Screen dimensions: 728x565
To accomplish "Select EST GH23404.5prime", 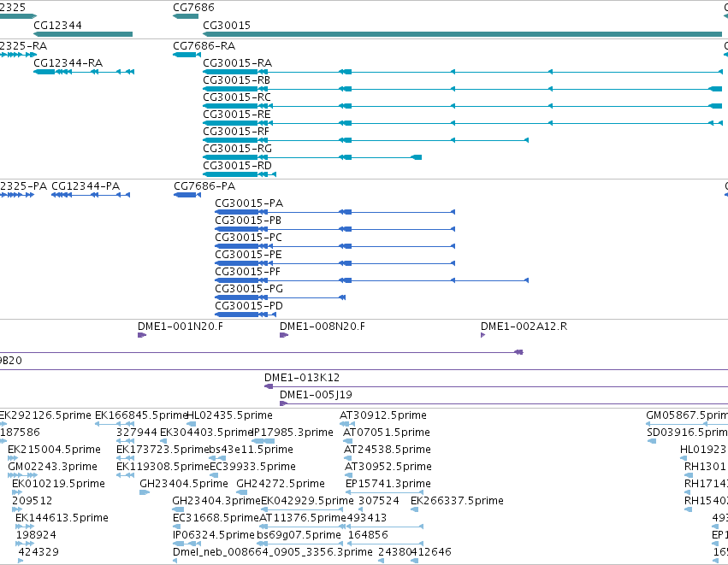I will point(184,484).
